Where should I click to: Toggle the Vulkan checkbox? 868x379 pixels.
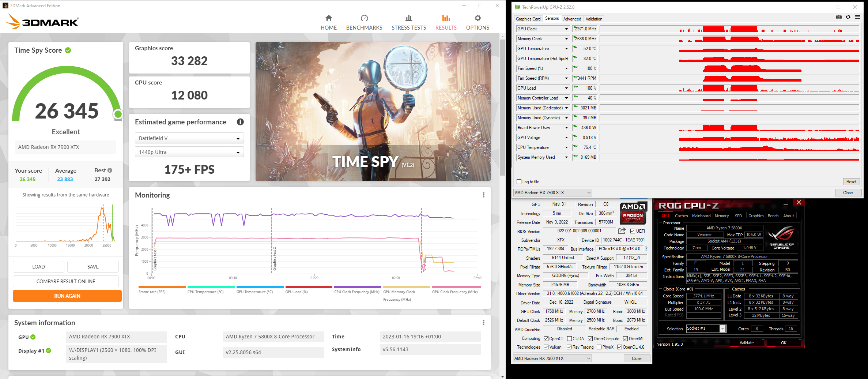[546, 347]
